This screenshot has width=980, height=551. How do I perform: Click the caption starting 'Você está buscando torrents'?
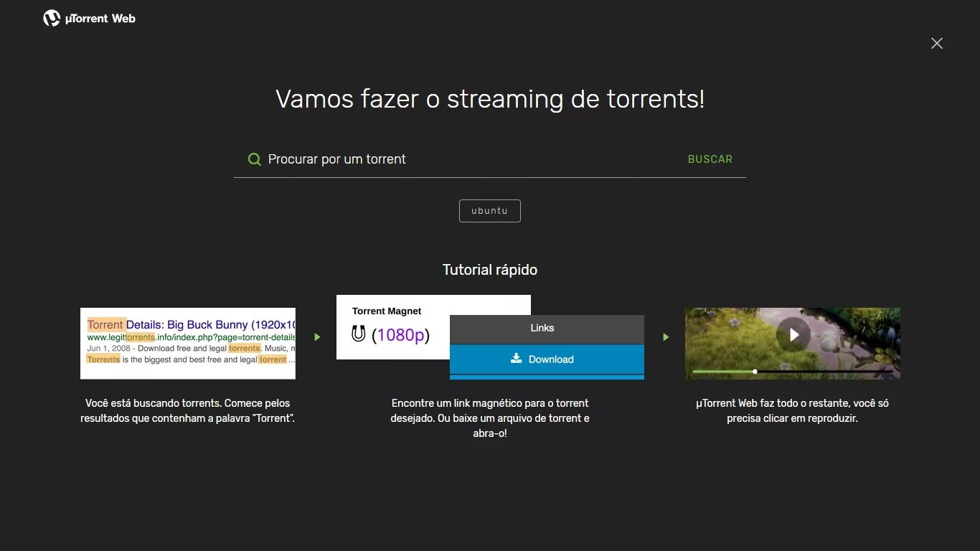point(188,410)
